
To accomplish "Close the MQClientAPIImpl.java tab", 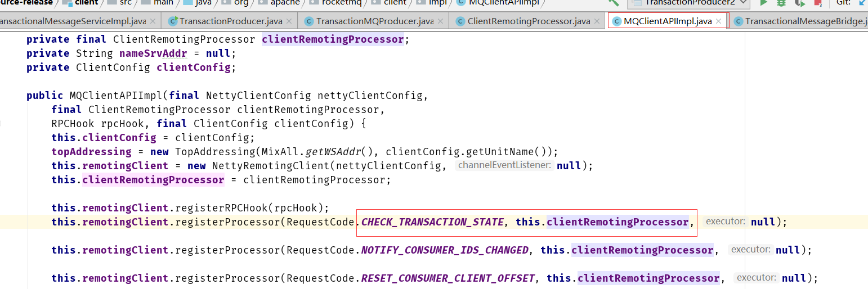I will click(718, 21).
